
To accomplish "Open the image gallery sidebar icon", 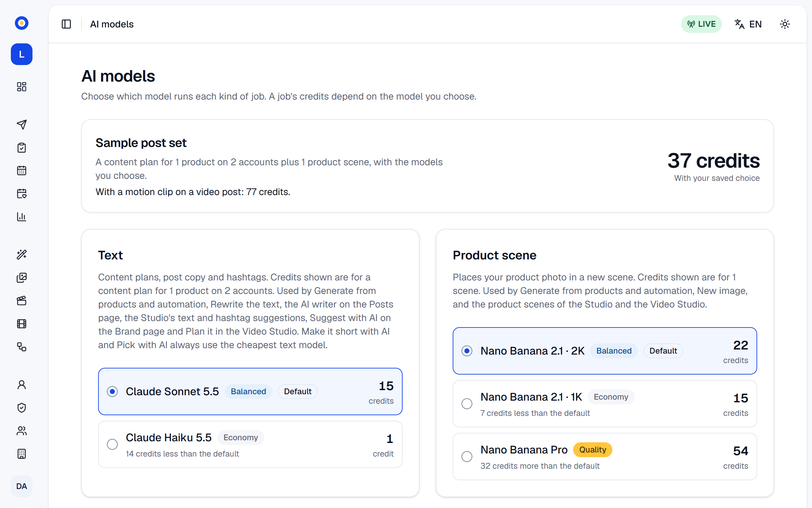I will (22, 278).
